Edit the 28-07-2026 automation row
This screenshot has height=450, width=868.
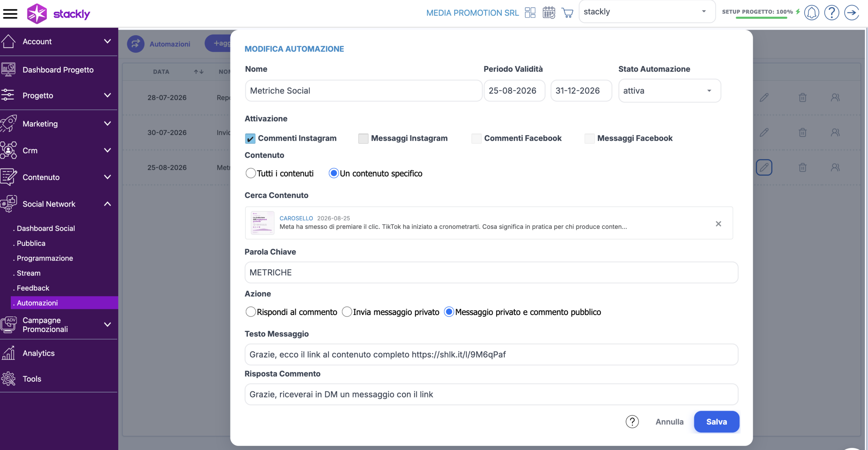[x=764, y=98]
